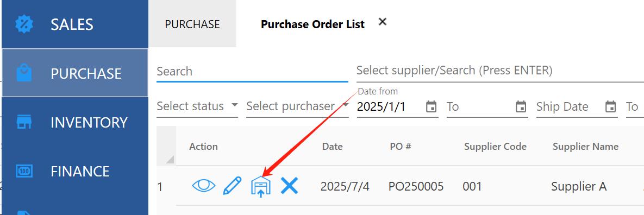Click the FINANCE money icon in sidebar
The image size is (644, 215).
coord(24,171)
